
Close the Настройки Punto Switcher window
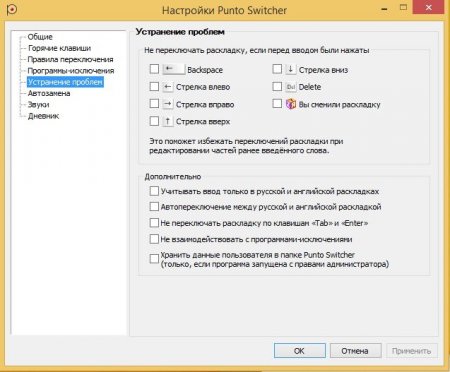[428, 7]
